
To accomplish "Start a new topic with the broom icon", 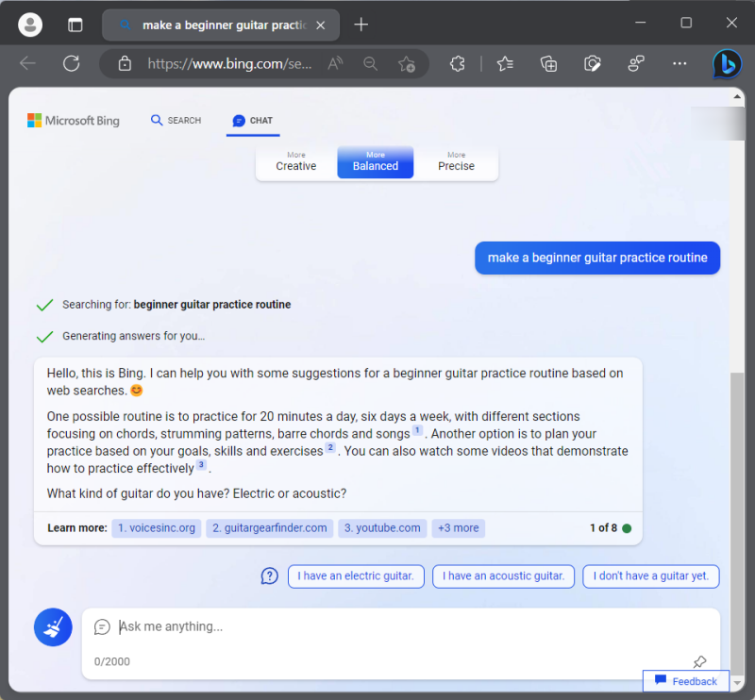I will click(53, 626).
